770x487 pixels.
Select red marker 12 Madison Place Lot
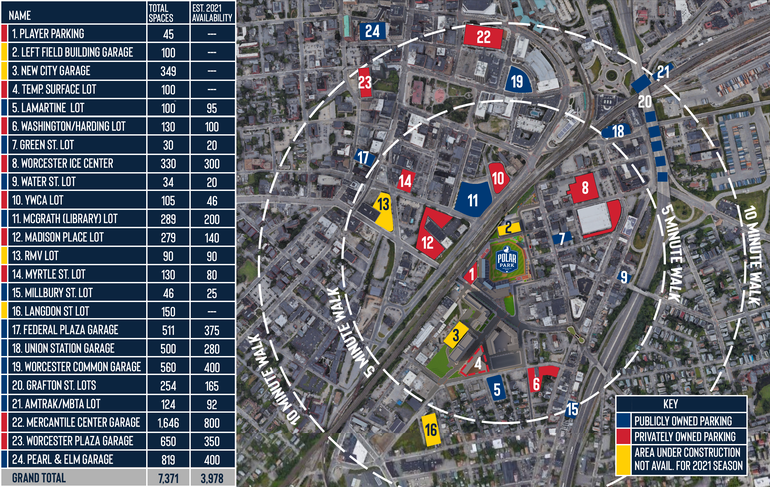(x=428, y=241)
